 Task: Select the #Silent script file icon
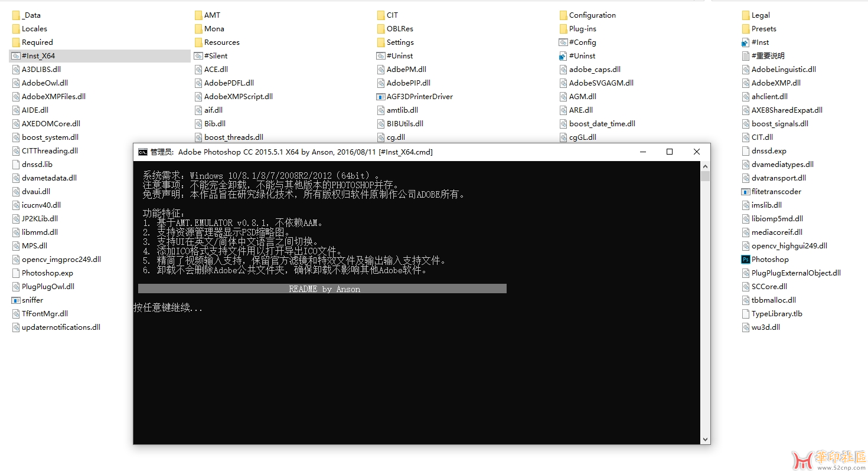[198, 56]
